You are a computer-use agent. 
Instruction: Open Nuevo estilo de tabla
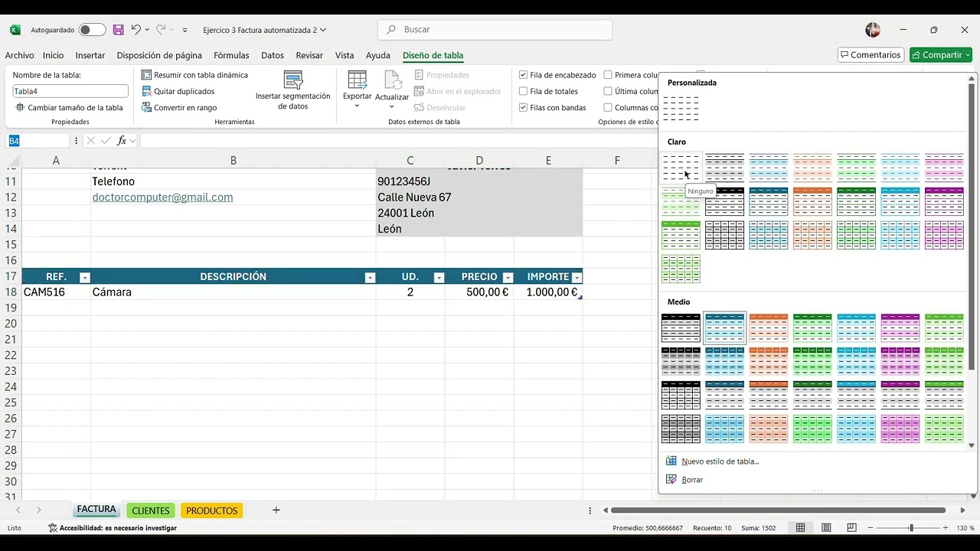[713, 461]
